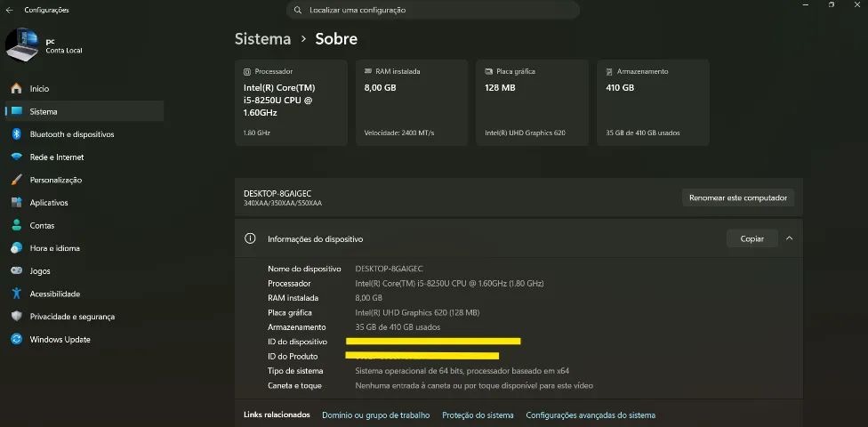This screenshot has height=427, width=868.
Task: Open the Jogos section
Action: (x=84, y=270)
